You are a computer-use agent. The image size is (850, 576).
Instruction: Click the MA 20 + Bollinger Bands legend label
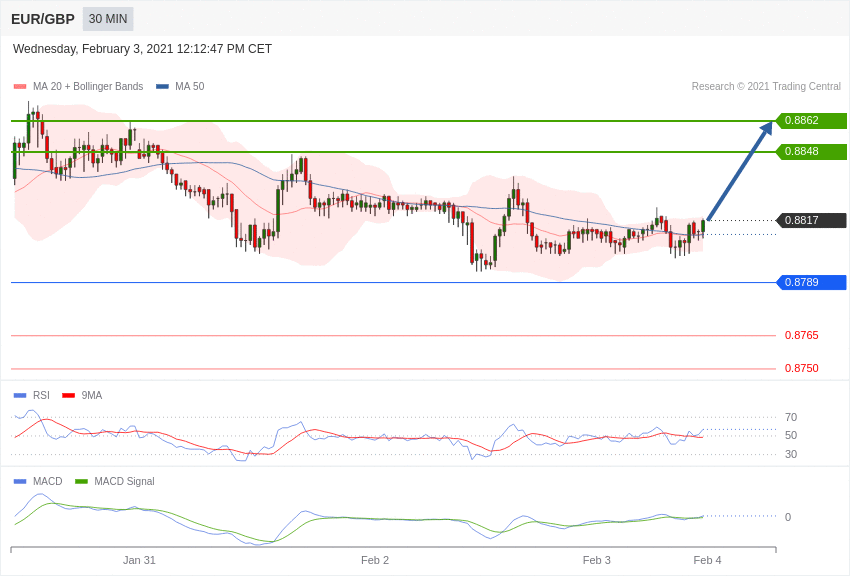coord(88,86)
